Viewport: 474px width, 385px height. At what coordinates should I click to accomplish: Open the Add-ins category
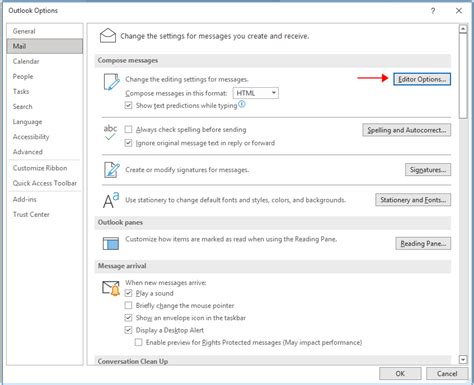[x=45, y=199]
